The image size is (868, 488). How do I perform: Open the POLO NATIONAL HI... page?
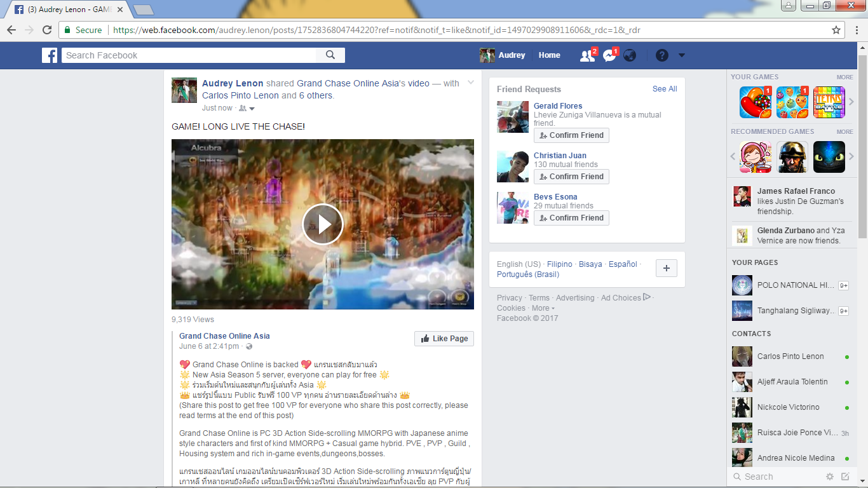(790, 285)
